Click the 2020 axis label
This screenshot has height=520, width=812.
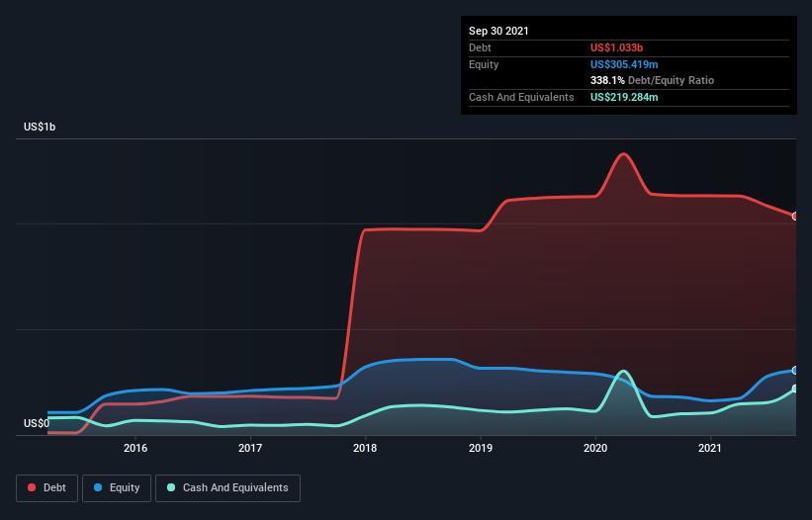tap(595, 448)
